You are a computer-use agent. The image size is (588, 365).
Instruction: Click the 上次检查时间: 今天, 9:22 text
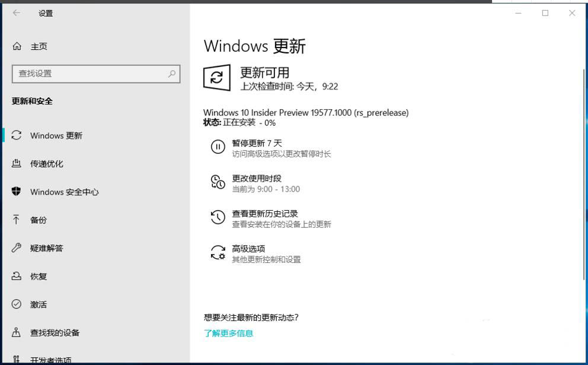click(x=289, y=87)
